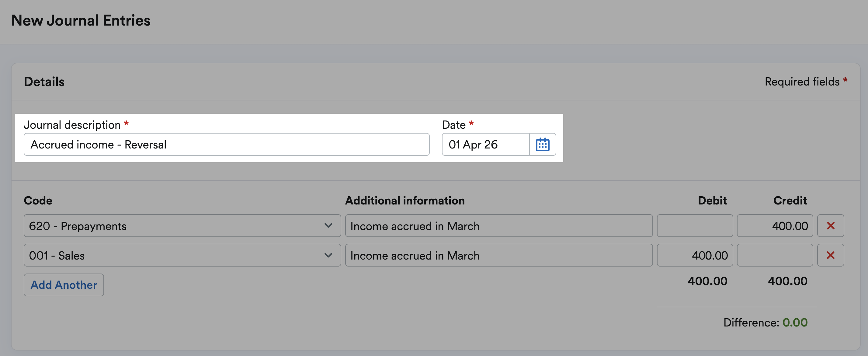
Task: Click the Credit column header
Action: pos(790,201)
